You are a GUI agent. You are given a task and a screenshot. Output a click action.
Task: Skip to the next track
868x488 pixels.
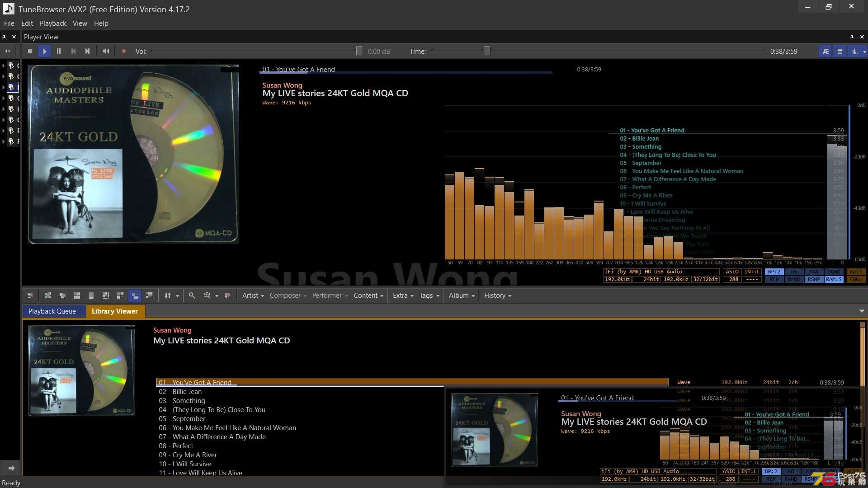(x=88, y=52)
